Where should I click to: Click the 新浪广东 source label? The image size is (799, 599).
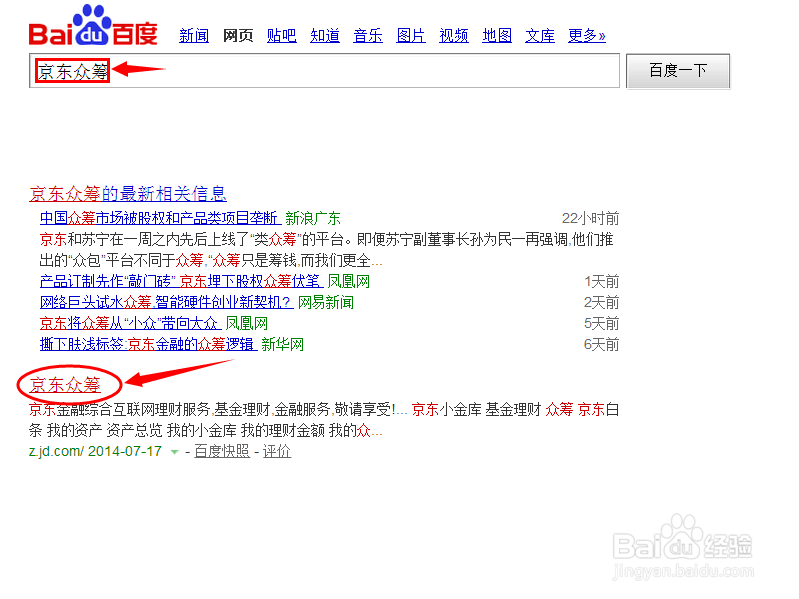(313, 219)
